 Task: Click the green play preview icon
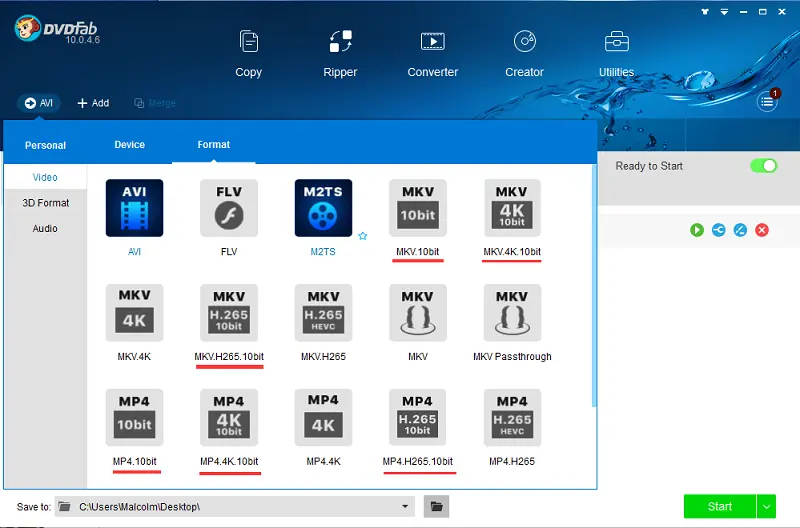click(x=697, y=230)
